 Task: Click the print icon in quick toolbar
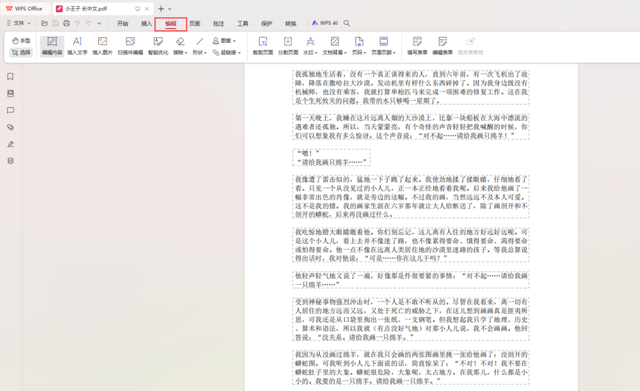(67, 23)
